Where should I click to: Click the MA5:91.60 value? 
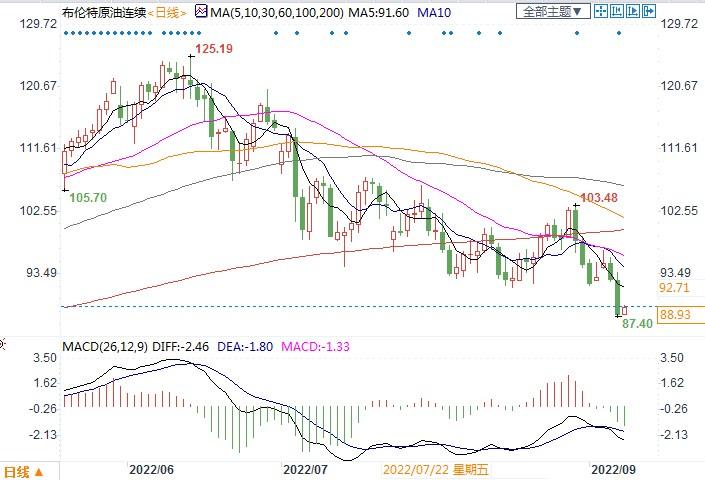pyautogui.click(x=379, y=13)
